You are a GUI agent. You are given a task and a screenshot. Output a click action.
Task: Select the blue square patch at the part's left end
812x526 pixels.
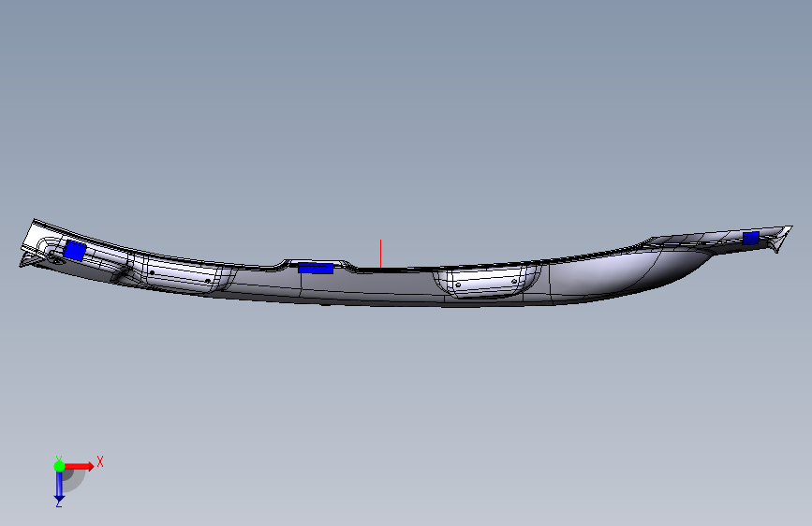[x=75, y=251]
